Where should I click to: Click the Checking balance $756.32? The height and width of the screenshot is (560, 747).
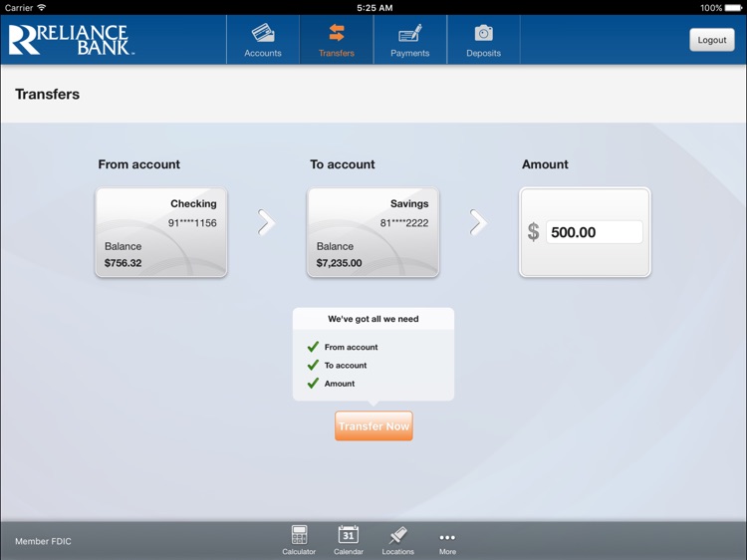pyautogui.click(x=123, y=263)
